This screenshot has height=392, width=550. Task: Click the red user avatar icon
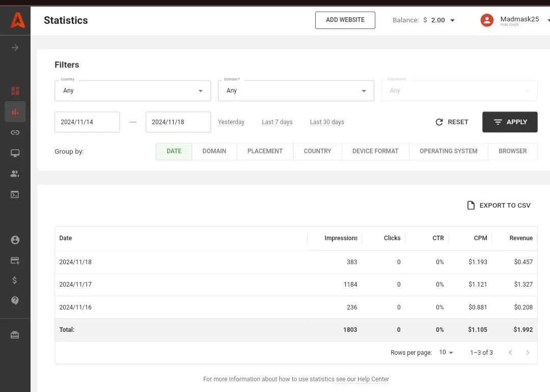(x=487, y=20)
